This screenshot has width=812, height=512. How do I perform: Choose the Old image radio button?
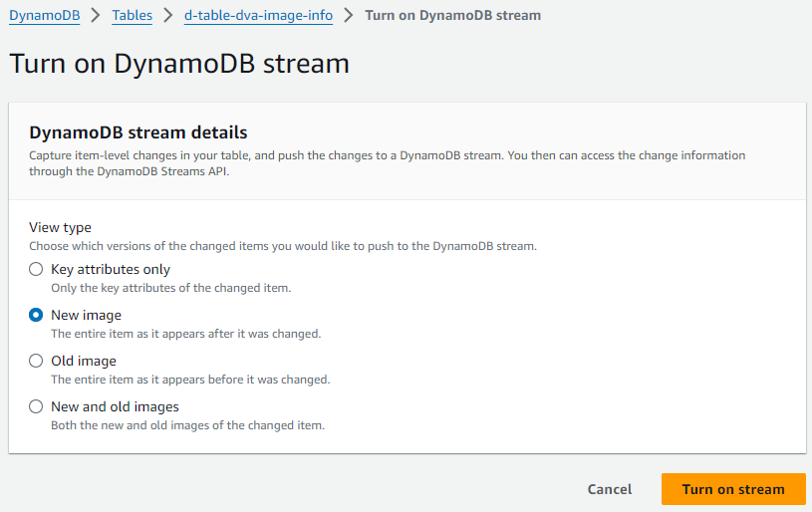[x=37, y=361]
